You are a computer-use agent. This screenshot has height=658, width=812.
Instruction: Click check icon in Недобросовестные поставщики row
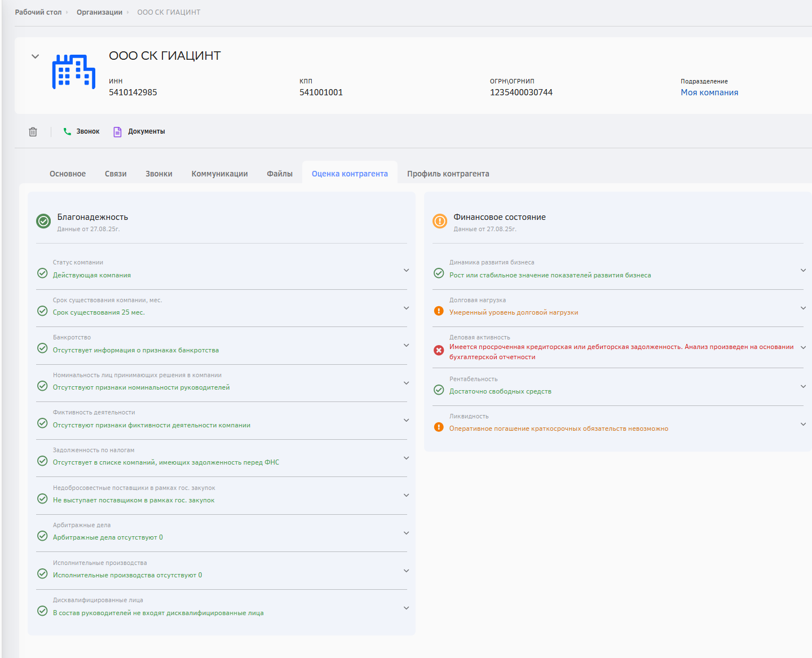coord(42,498)
